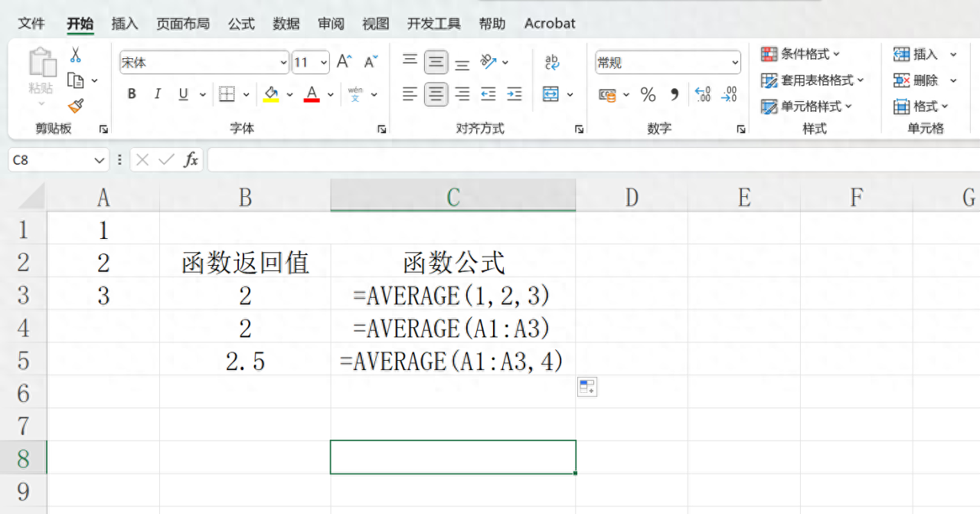This screenshot has height=514, width=980.
Task: Decrease decimal places
Action: point(729,94)
